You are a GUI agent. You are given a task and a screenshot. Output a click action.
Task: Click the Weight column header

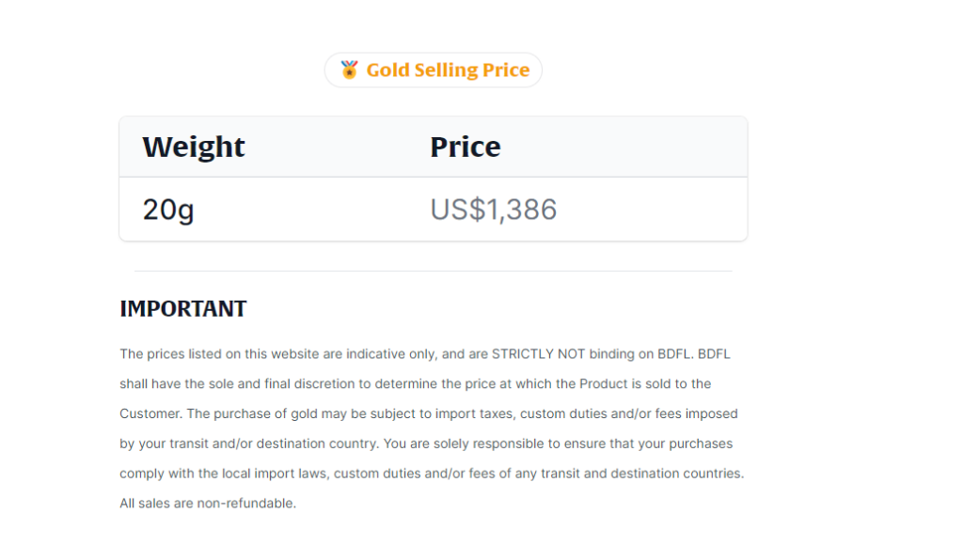click(x=194, y=147)
